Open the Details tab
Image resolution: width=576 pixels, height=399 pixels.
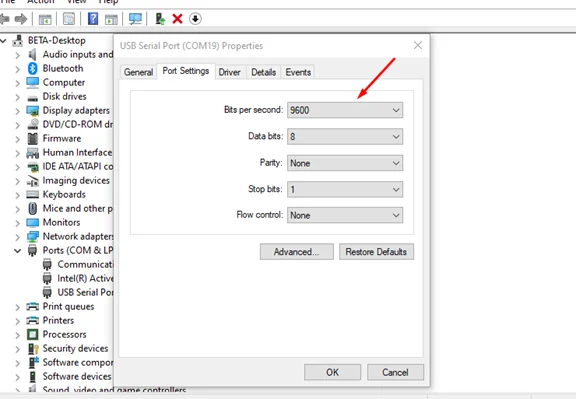point(263,72)
